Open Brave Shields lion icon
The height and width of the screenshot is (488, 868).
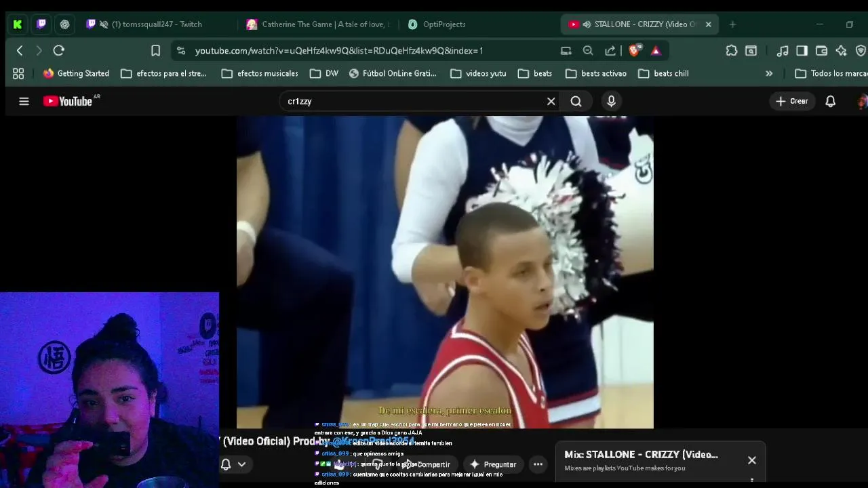pos(634,51)
